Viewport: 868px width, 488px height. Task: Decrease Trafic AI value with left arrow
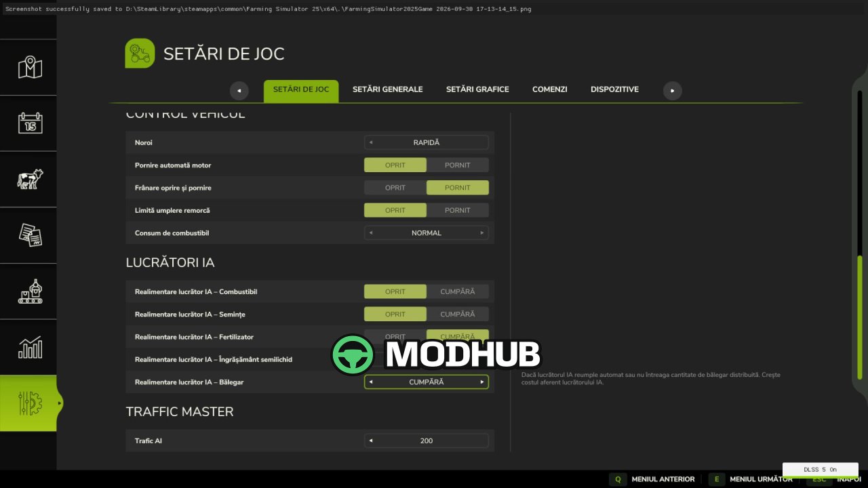pos(371,441)
